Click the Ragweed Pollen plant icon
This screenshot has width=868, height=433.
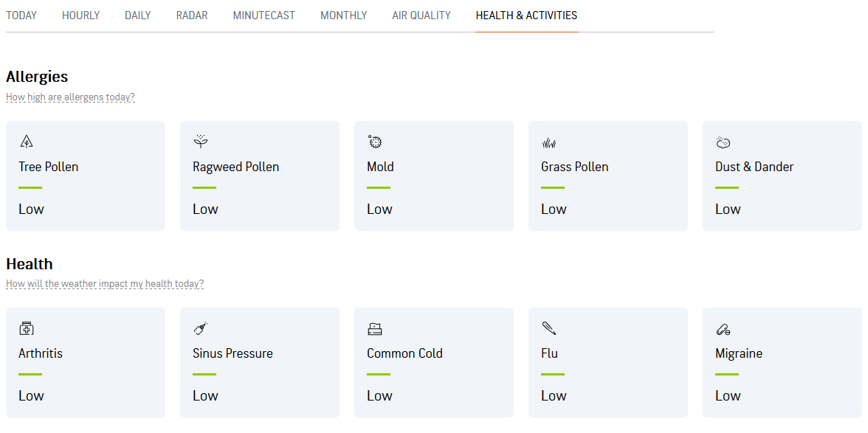click(x=200, y=142)
